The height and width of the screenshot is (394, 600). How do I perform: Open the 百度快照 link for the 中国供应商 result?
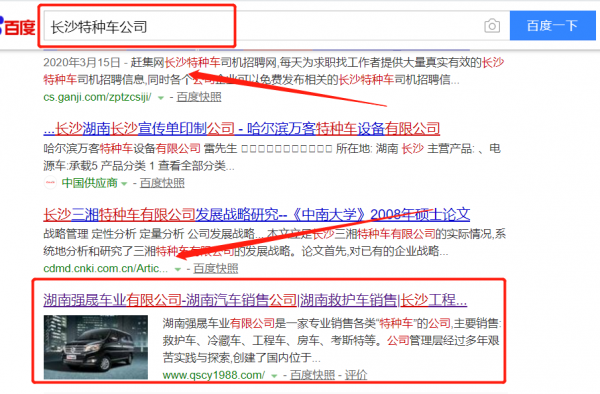click(x=162, y=183)
